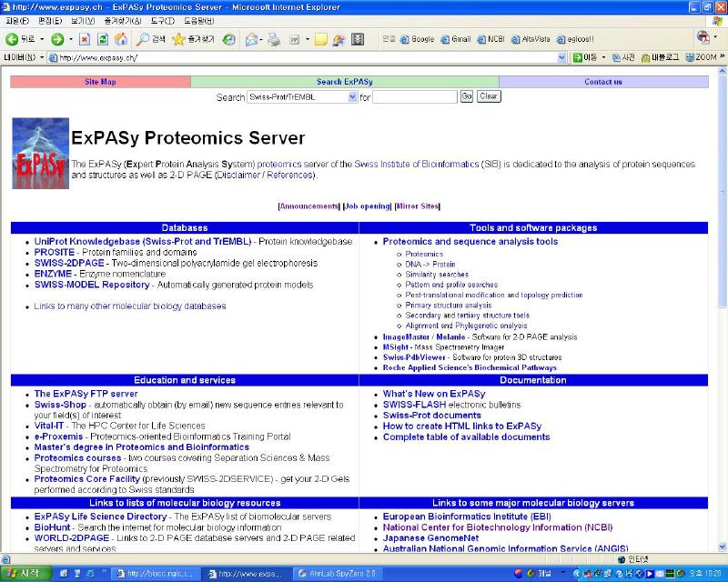The image size is (728, 582).
Task: Click the ExPASy logo image
Action: [x=39, y=155]
